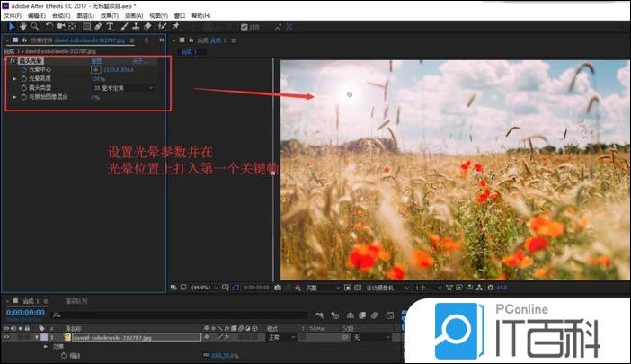Image resolution: width=631 pixels, height=364 pixels.
Task: Click the light center crosshair point button
Action: click(96, 70)
